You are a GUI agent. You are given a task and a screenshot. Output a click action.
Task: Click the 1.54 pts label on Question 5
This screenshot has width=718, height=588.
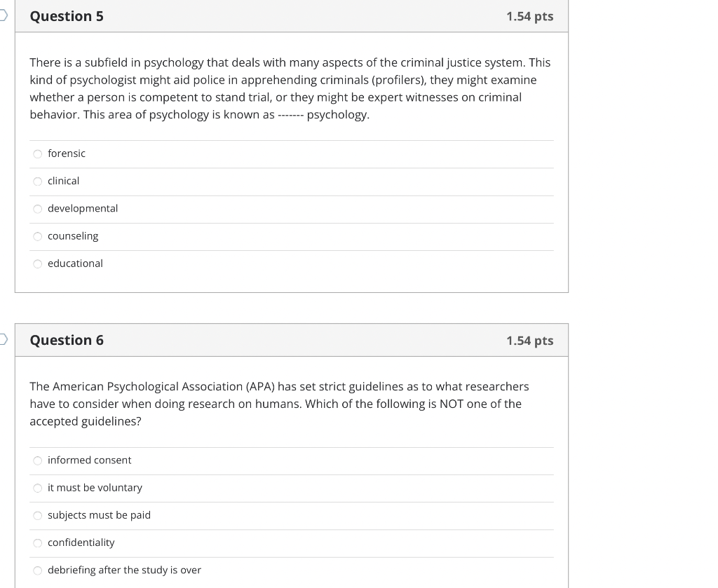click(x=531, y=15)
